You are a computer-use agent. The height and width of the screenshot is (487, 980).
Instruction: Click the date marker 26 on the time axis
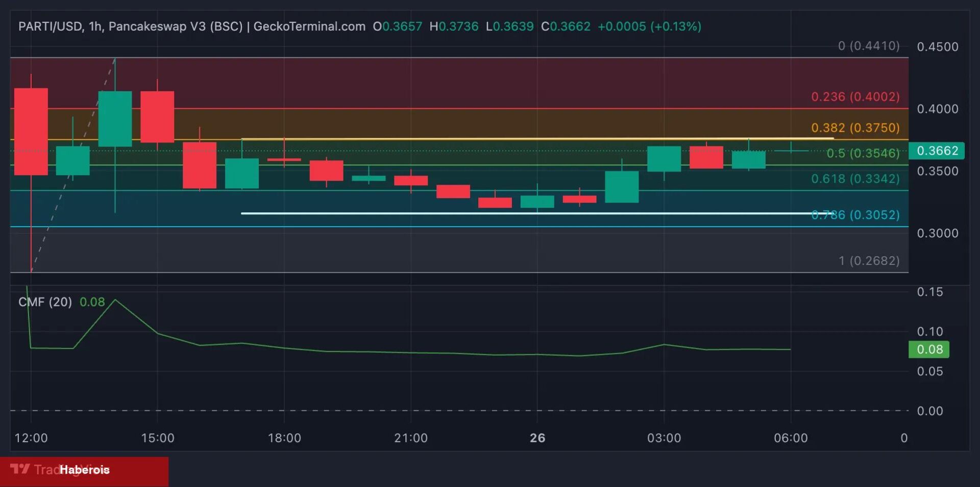537,438
